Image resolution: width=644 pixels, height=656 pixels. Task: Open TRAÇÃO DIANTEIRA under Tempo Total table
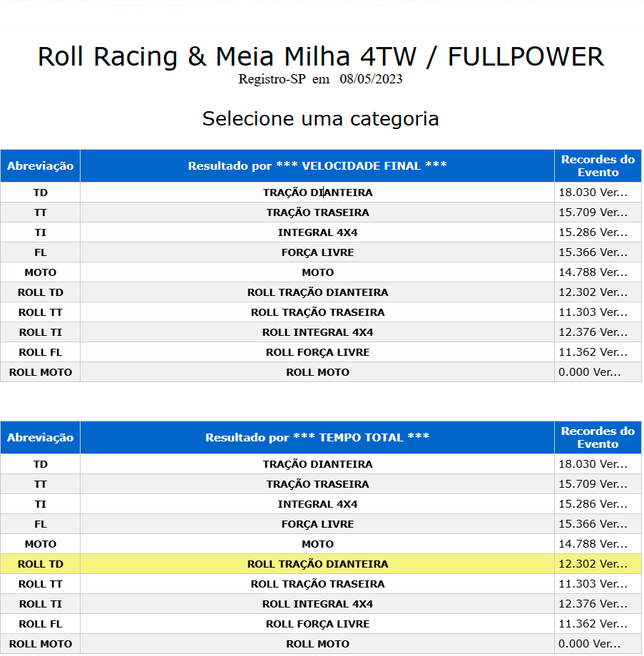pos(317,464)
